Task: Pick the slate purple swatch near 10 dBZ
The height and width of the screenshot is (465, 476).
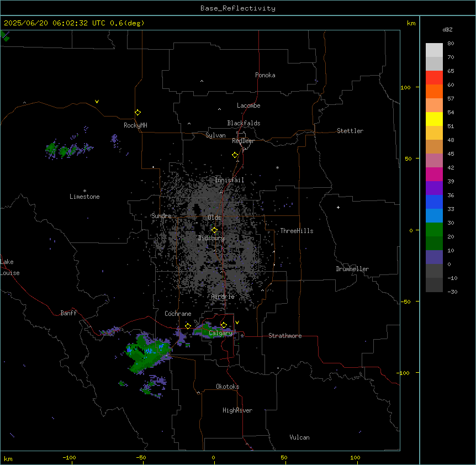Action: (x=434, y=257)
